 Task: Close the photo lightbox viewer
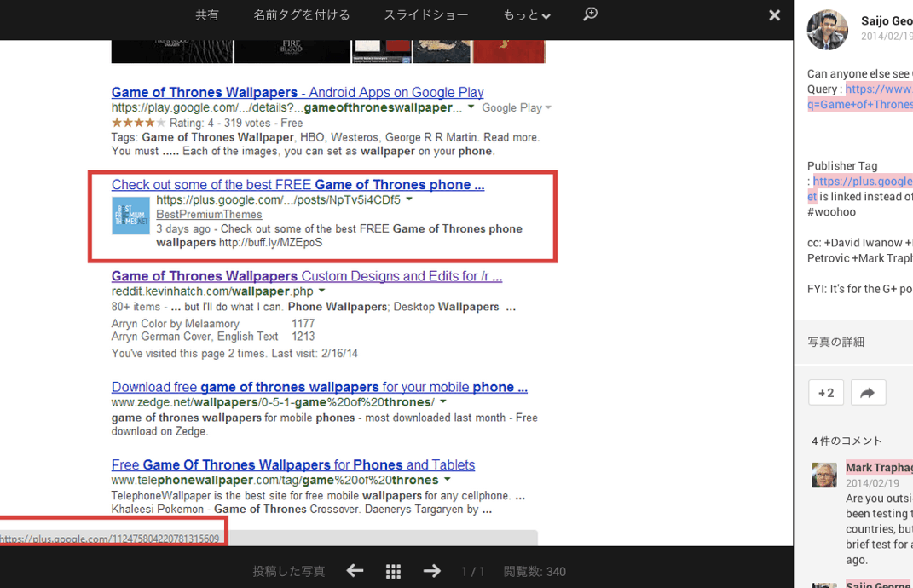[x=774, y=15]
